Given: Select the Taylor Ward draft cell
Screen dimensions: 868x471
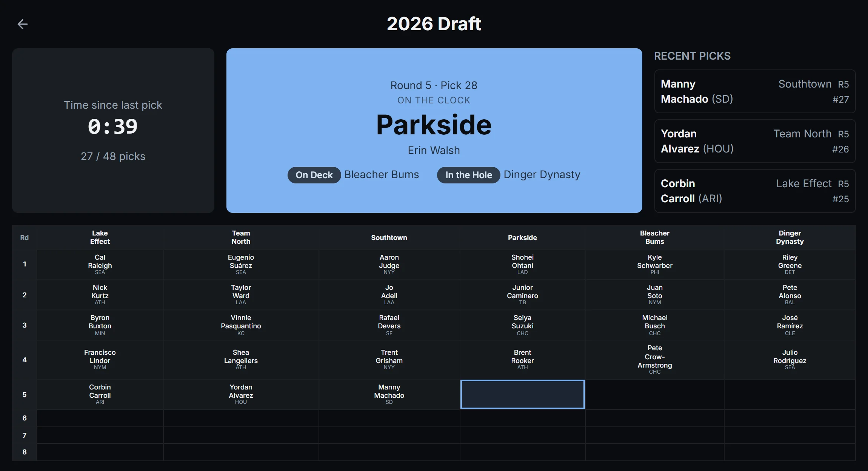Looking at the screenshot, I should click(x=241, y=295).
